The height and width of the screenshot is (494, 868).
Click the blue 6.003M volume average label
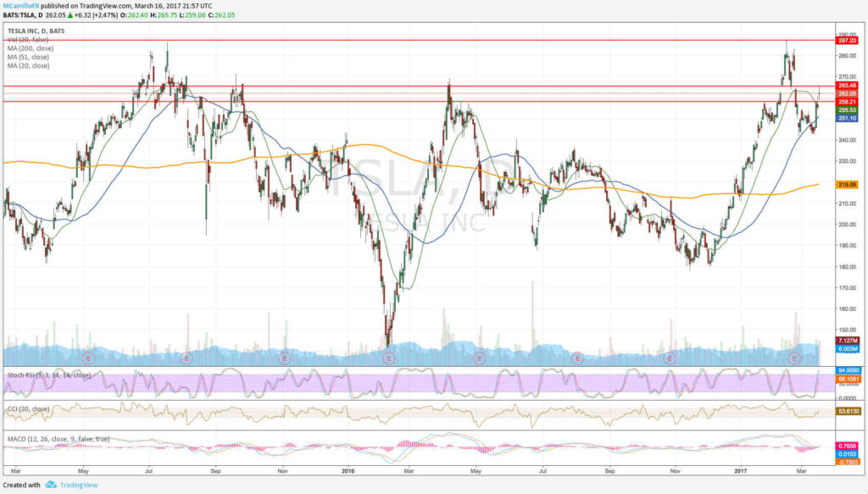coord(847,349)
